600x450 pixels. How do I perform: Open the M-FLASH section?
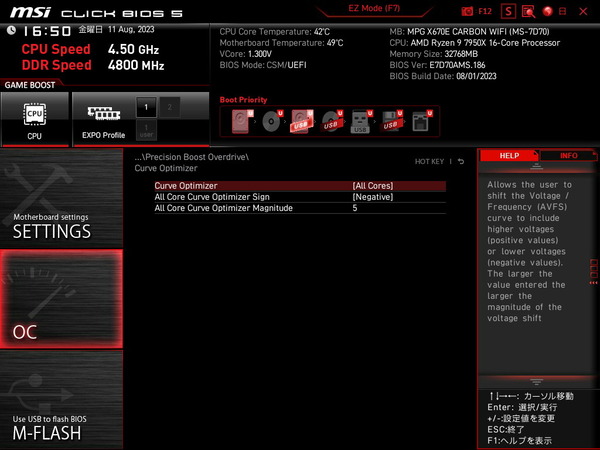click(x=61, y=400)
